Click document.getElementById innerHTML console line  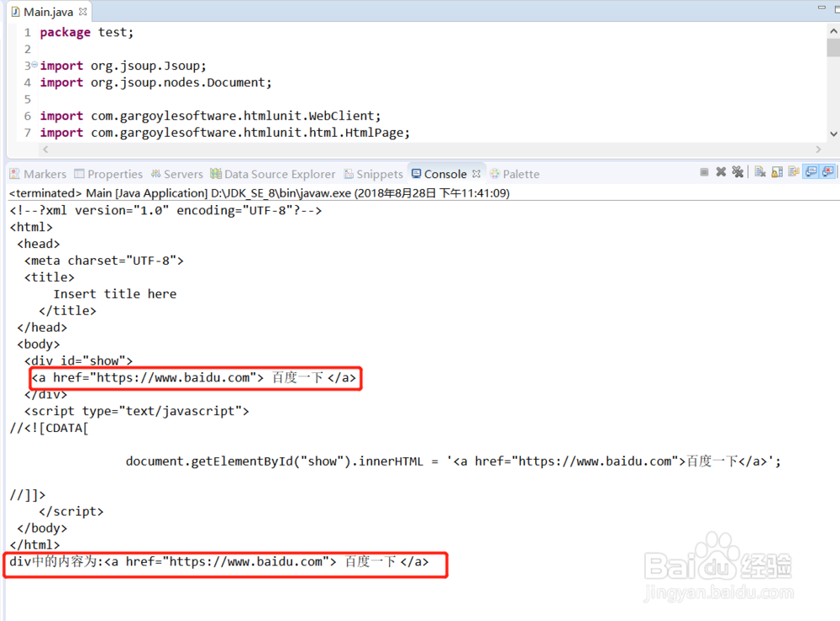(454, 461)
